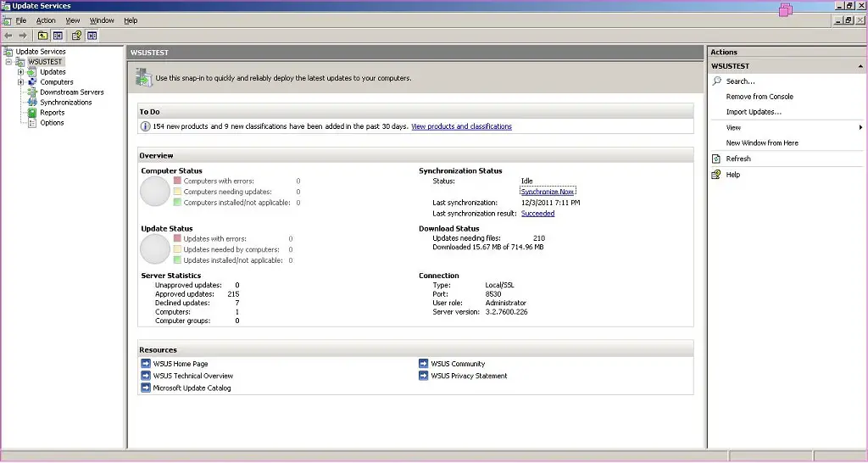The height and width of the screenshot is (463, 868).
Task: Select the Options checklist icon in tree
Action: click(x=32, y=122)
